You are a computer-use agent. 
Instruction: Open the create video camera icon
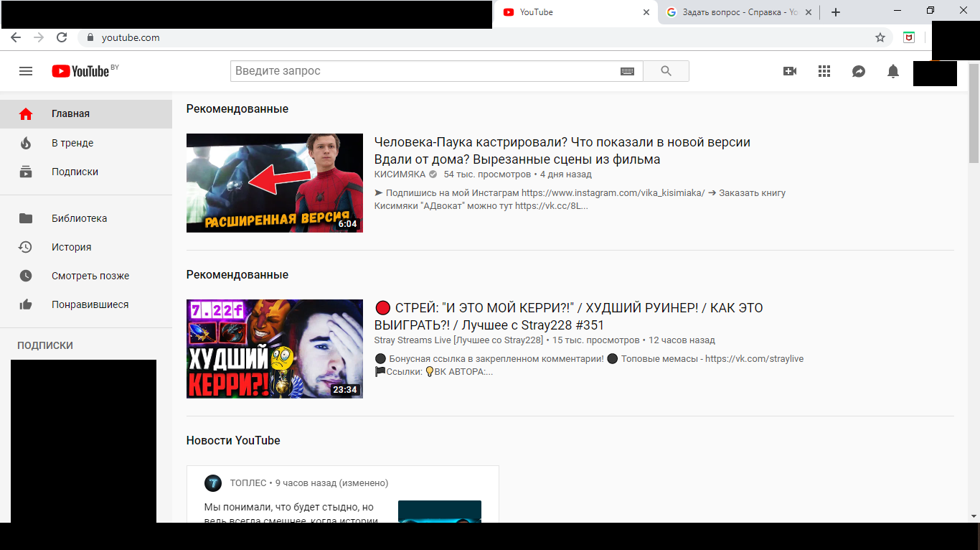pos(790,71)
